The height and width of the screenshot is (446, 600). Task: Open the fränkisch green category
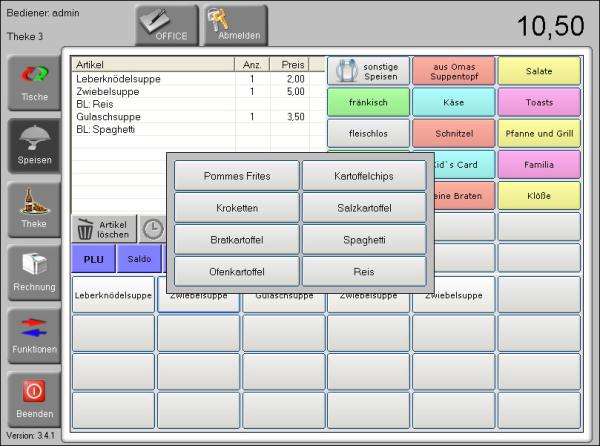click(368, 102)
